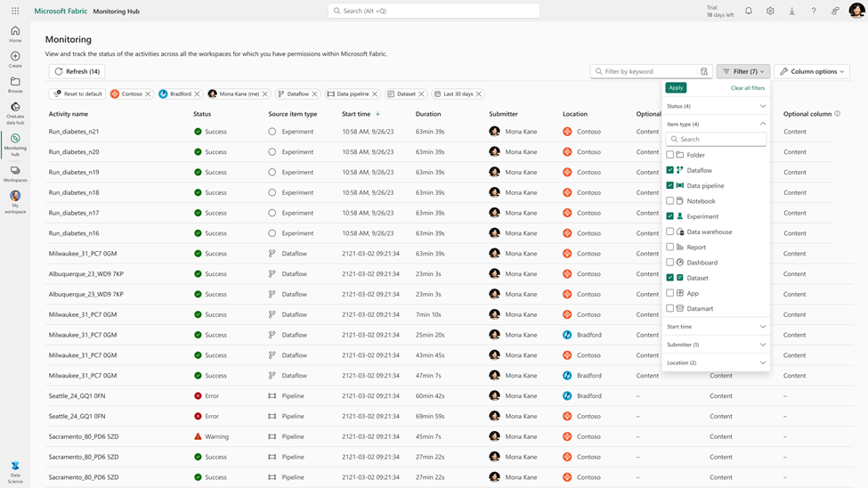This screenshot has height=488, width=868.
Task: Open the user profile avatar
Action: 856,11
